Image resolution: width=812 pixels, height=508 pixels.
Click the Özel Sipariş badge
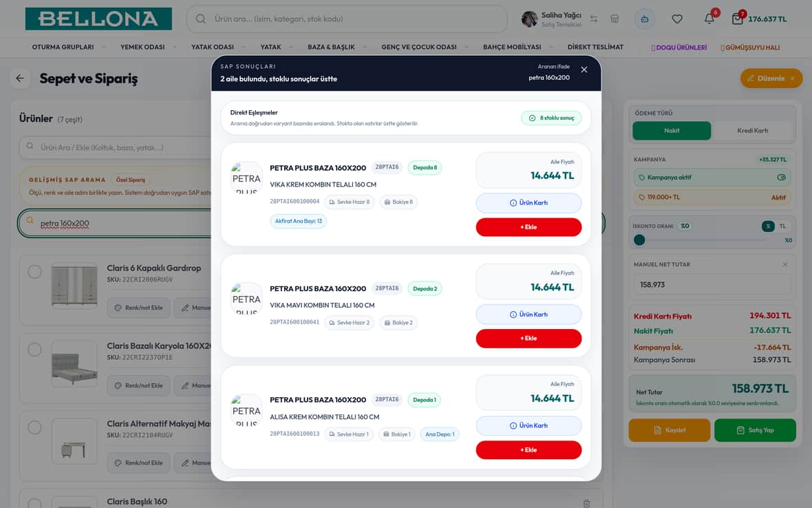131,180
